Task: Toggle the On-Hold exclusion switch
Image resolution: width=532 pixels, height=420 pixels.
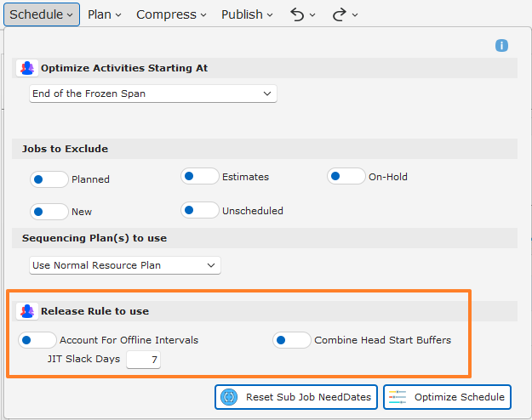Action: (346, 176)
